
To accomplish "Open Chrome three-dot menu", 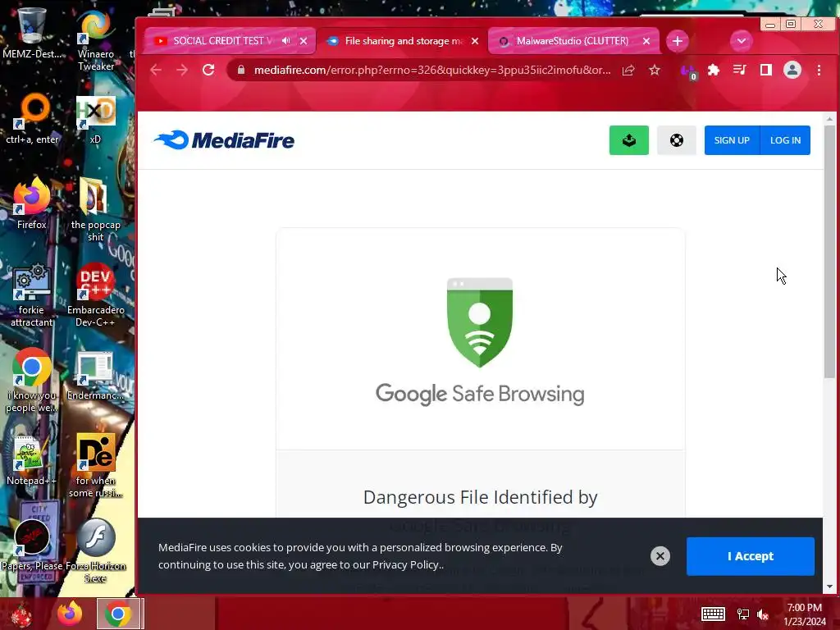I will tap(819, 70).
